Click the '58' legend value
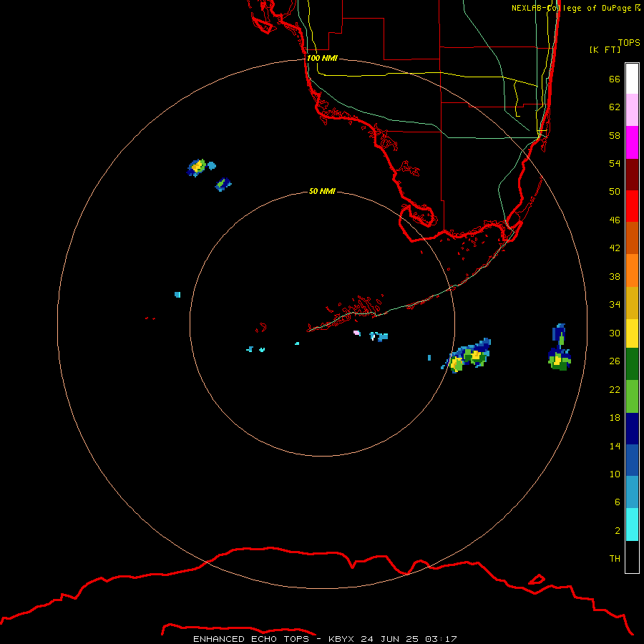The image size is (644, 644). point(615,135)
